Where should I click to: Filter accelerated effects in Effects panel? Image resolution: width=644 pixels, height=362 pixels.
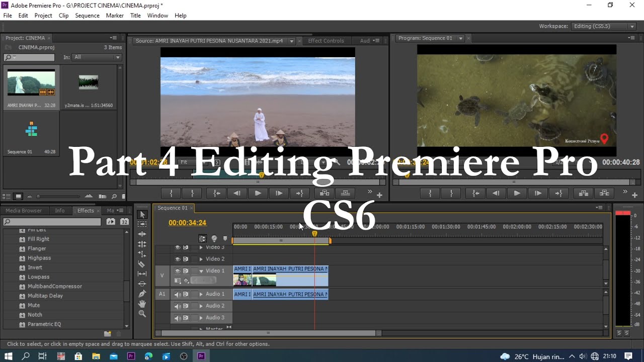(x=111, y=222)
